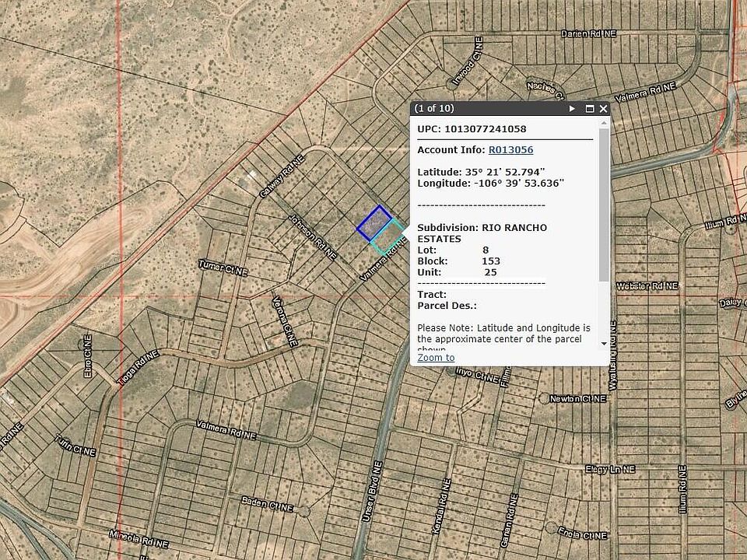
Task: Click the Newton Ct NE label on map
Action: pyautogui.click(x=577, y=398)
